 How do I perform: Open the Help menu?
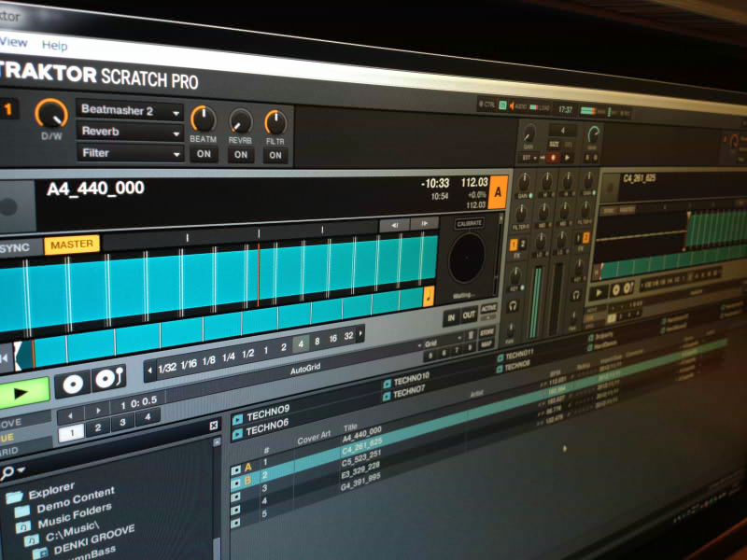[x=54, y=46]
